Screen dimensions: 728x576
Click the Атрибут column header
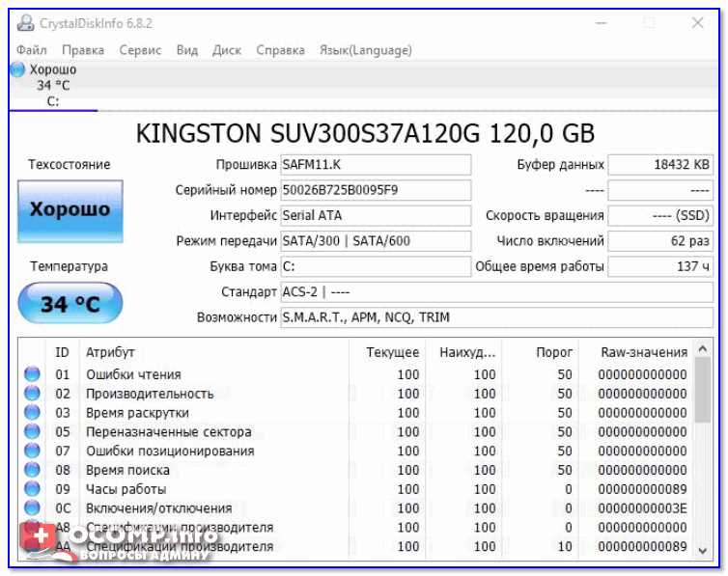pos(111,352)
